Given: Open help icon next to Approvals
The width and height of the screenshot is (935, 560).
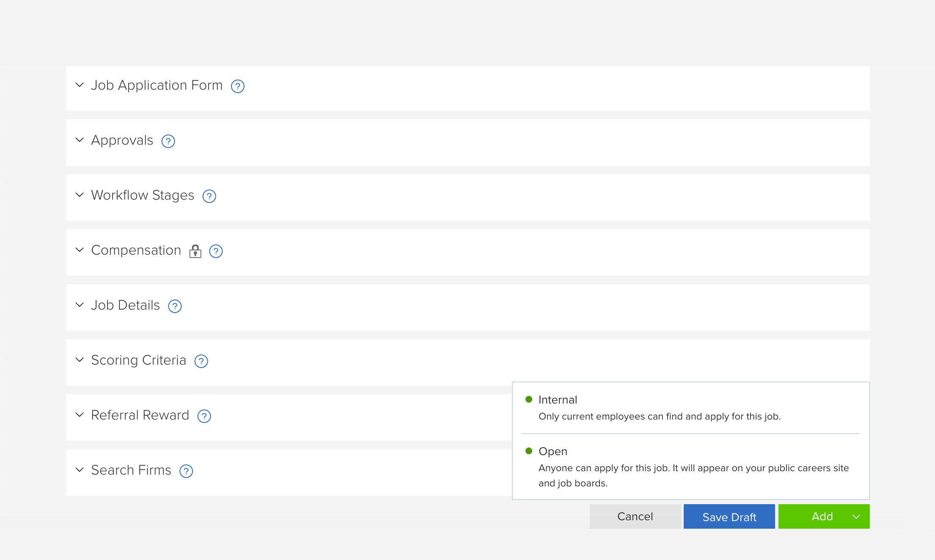Looking at the screenshot, I should [168, 141].
